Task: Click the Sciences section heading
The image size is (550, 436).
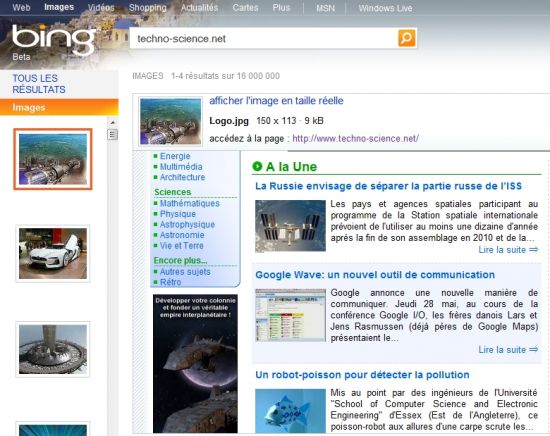Action: (x=173, y=192)
